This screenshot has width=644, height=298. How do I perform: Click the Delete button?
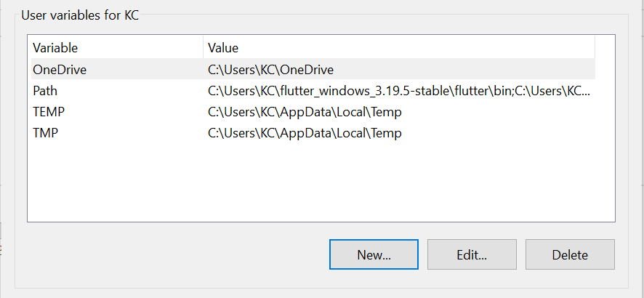pos(570,255)
